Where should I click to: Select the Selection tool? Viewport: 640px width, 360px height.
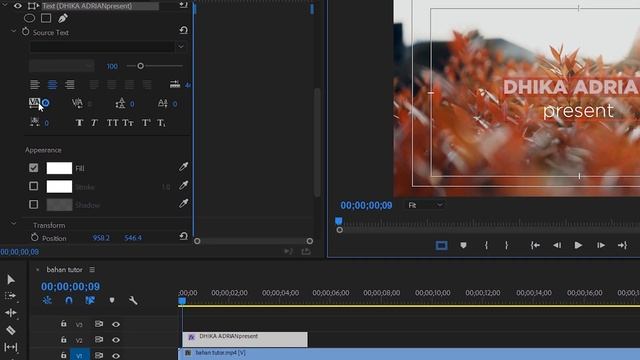tap(11, 280)
